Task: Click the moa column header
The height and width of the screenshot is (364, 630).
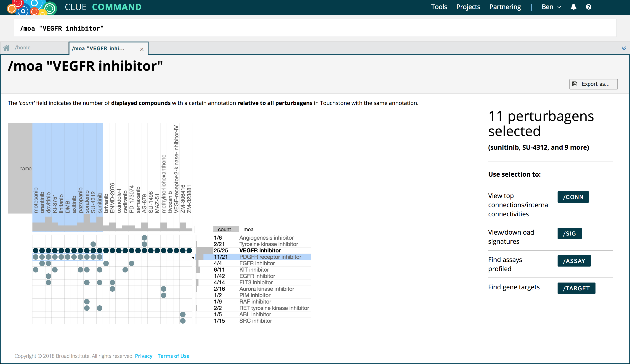Action: pos(248,229)
